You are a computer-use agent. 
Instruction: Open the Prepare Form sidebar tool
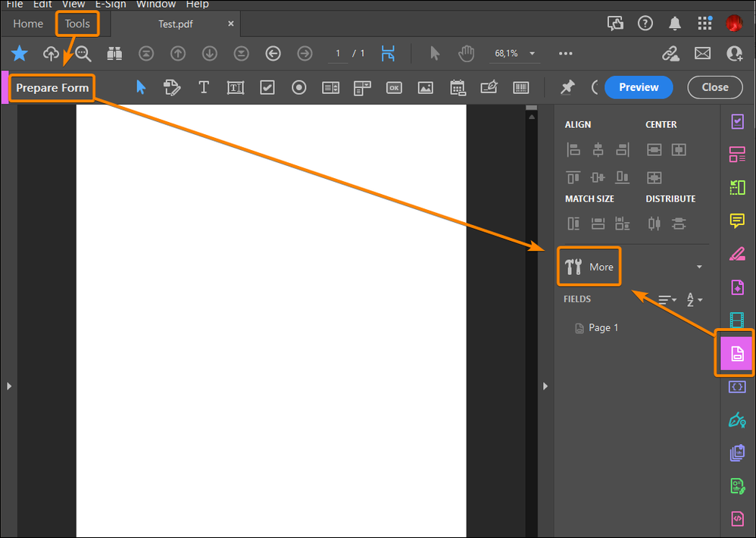click(736, 353)
